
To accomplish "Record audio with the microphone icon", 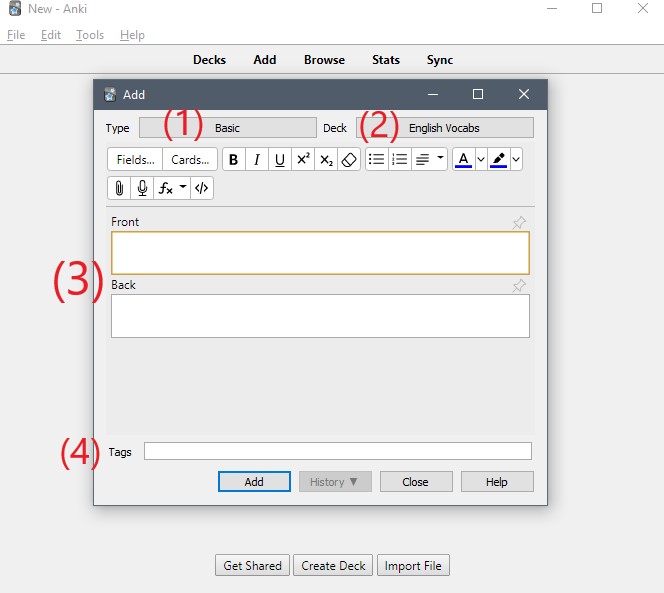I will (142, 188).
